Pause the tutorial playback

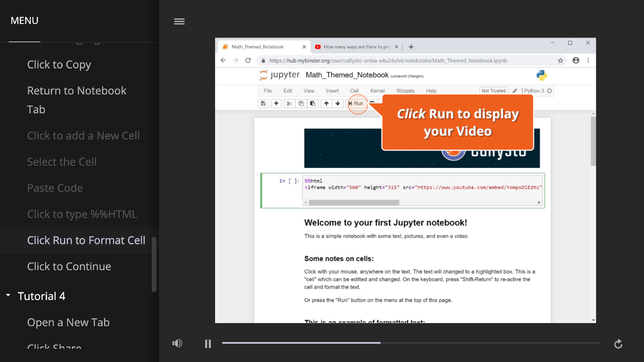pos(208,344)
